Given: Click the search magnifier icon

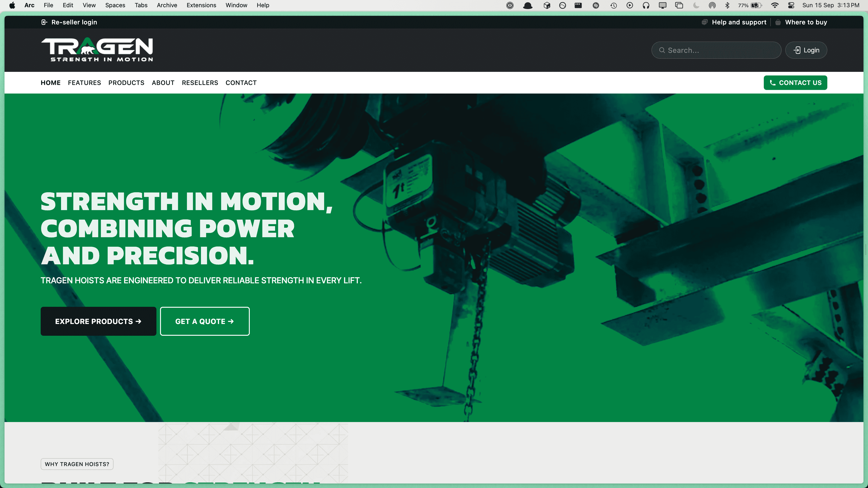Looking at the screenshot, I should click(662, 50).
